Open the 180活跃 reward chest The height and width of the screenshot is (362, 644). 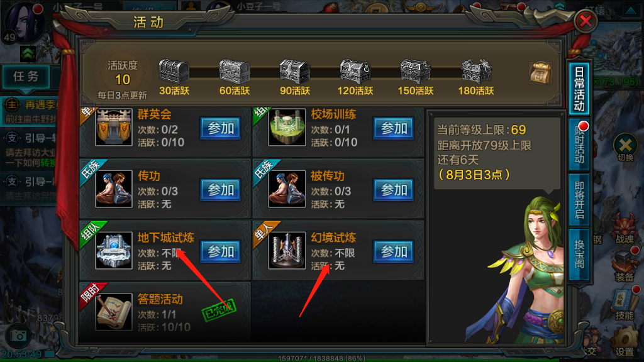coord(476,72)
